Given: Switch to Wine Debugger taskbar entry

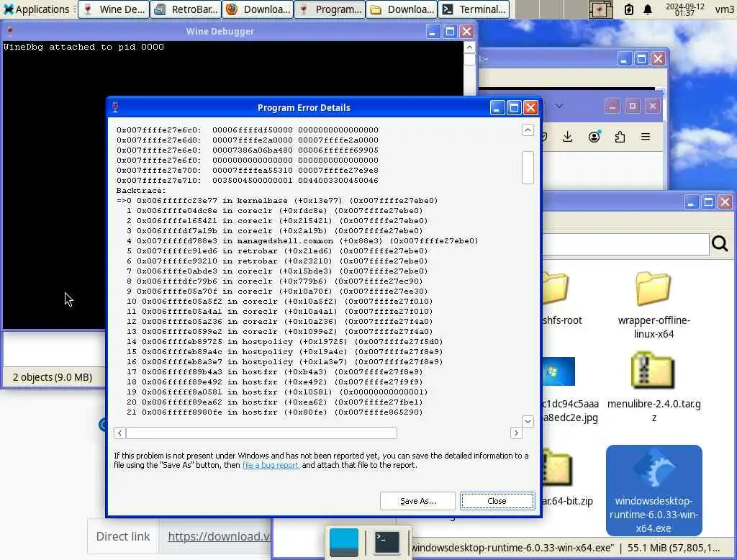Looking at the screenshot, I should pos(114,9).
